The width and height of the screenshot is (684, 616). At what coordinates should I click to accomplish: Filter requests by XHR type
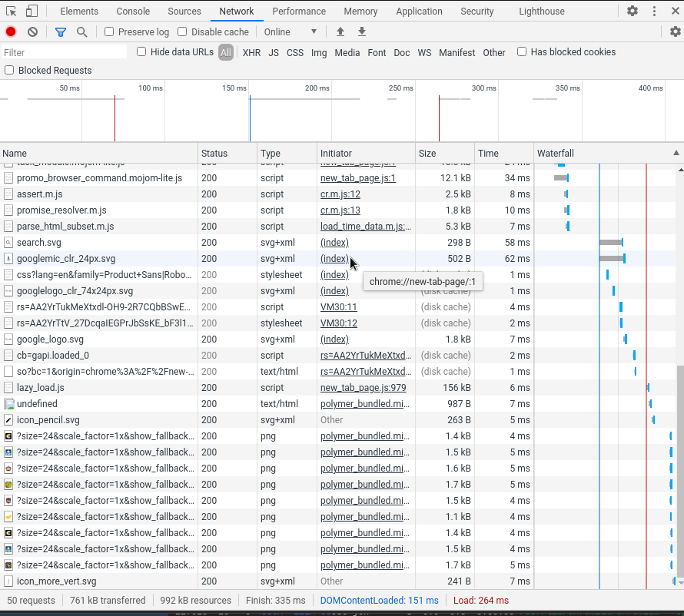(x=251, y=53)
